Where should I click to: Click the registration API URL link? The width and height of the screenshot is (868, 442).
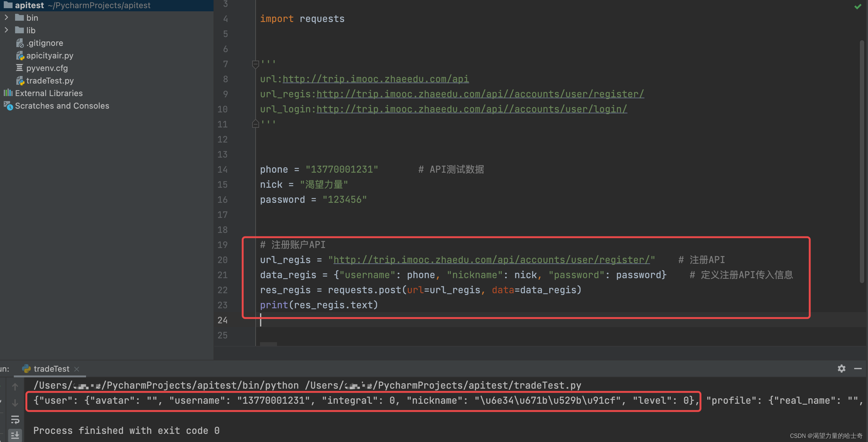coord(491,259)
